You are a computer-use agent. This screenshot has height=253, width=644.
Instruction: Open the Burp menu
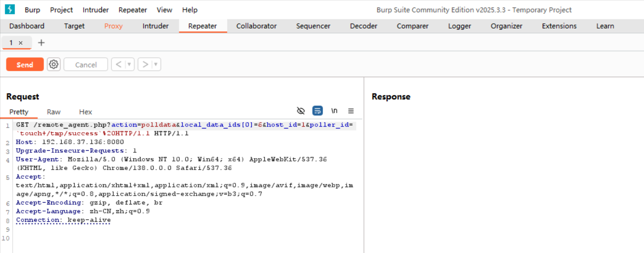click(32, 10)
